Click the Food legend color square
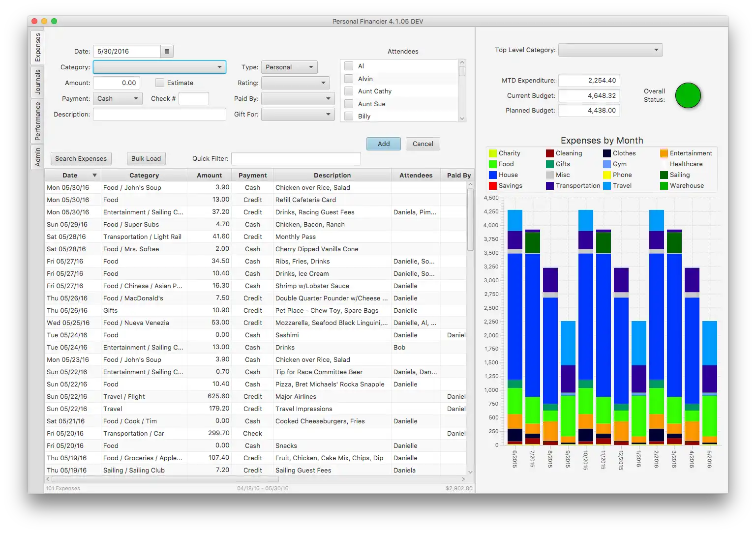756x533 pixels. (x=493, y=164)
